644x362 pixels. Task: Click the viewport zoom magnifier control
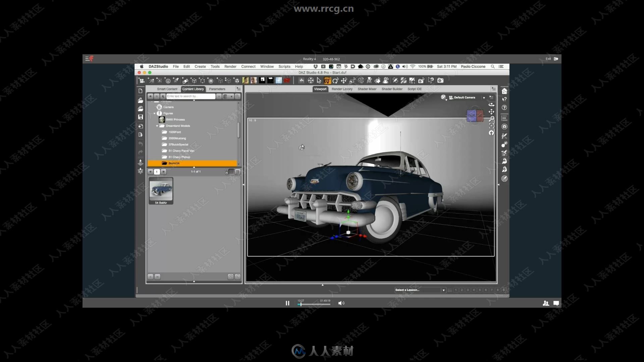491,119
